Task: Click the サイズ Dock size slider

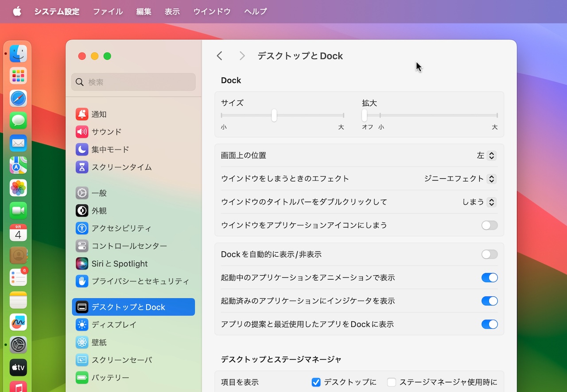Action: click(283, 115)
